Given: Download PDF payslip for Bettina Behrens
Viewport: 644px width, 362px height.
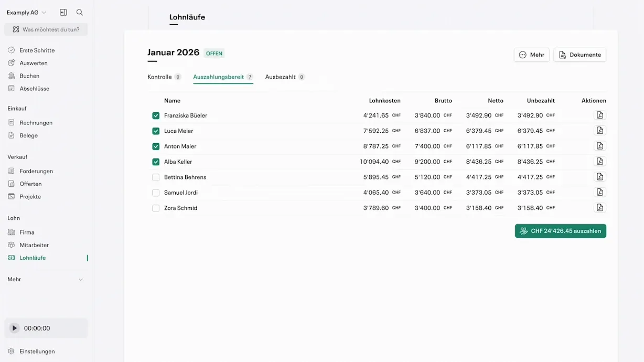Looking at the screenshot, I should pyautogui.click(x=600, y=177).
